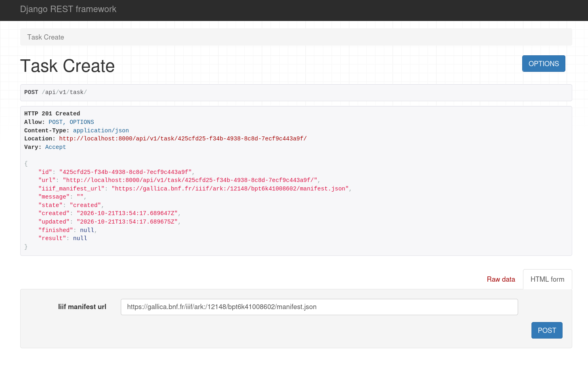Click the updated timestamp 2026-10-21T13:54:17.689675Z

[x=127, y=222]
